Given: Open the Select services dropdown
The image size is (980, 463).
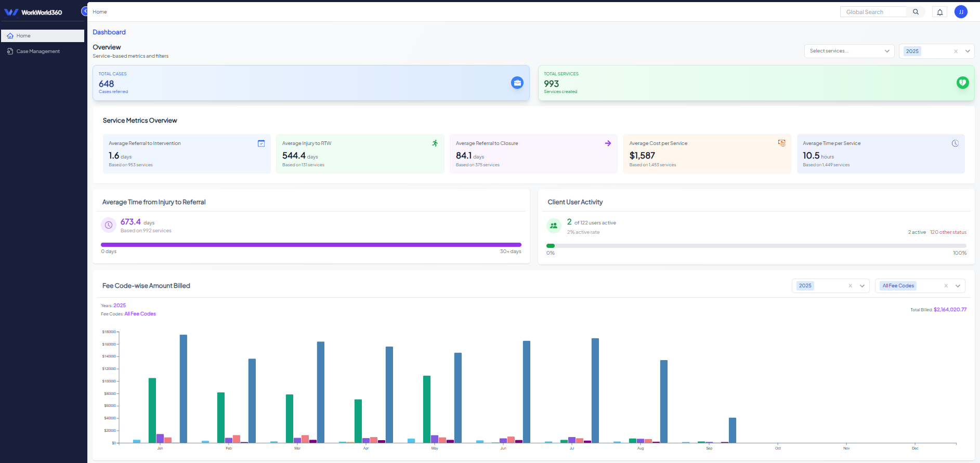Looking at the screenshot, I should click(x=848, y=51).
